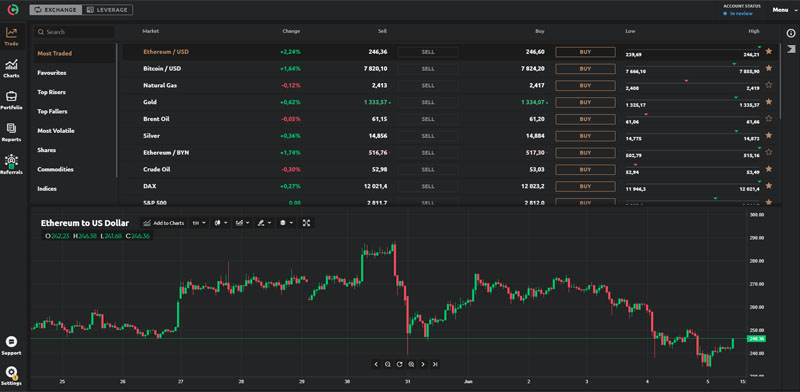
Task: Expand the chart to fullscreen
Action: 306,223
